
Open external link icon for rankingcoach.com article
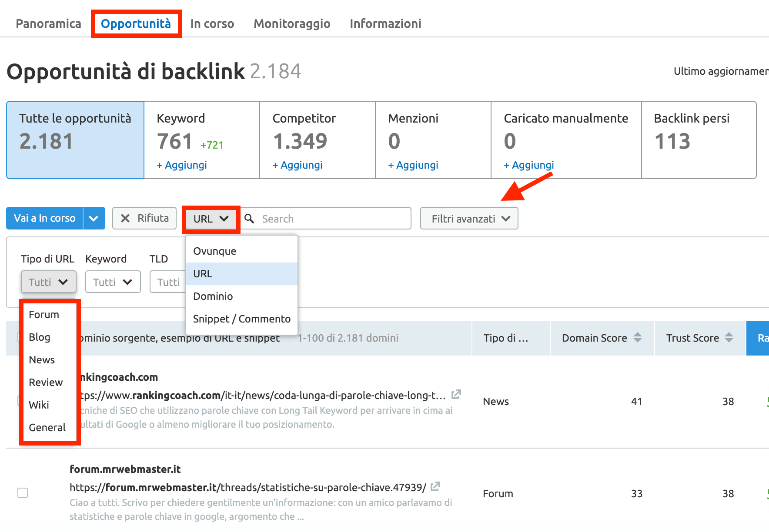[456, 395]
